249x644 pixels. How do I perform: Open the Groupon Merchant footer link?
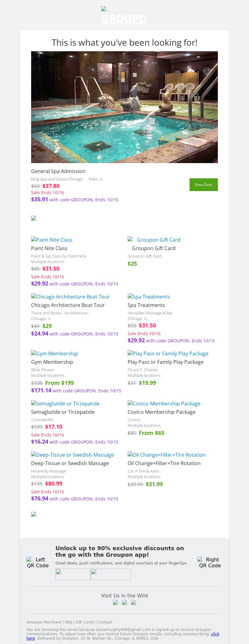pos(44,622)
